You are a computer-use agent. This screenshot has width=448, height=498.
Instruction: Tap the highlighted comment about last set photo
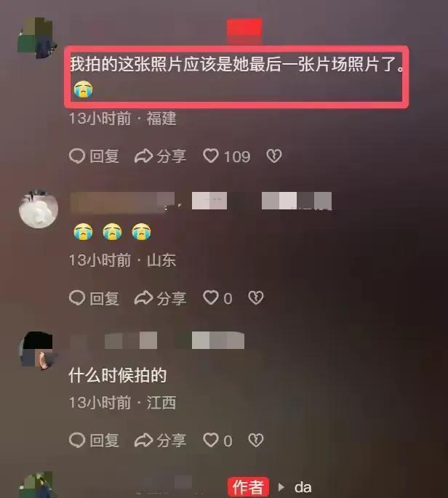pyautogui.click(x=236, y=76)
